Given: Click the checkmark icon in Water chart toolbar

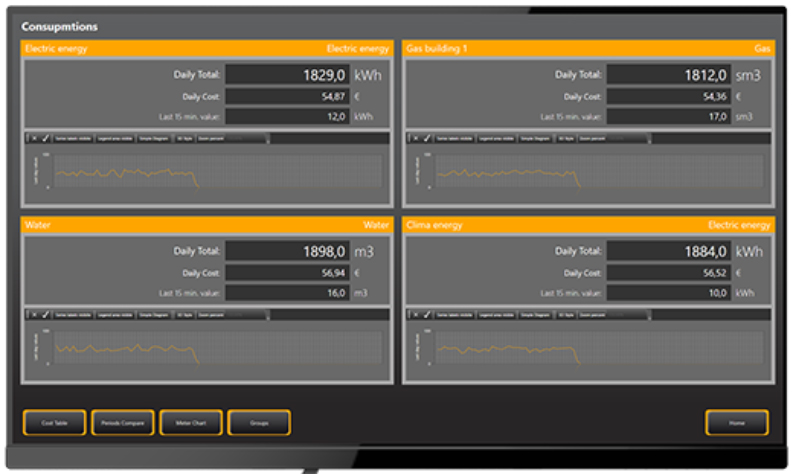Looking at the screenshot, I should coord(46,314).
